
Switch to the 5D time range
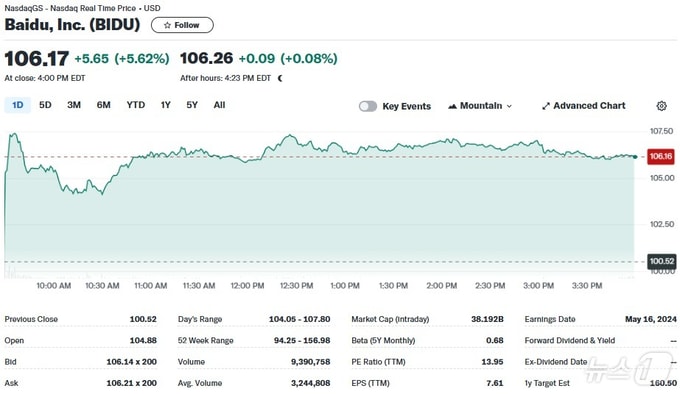click(45, 105)
